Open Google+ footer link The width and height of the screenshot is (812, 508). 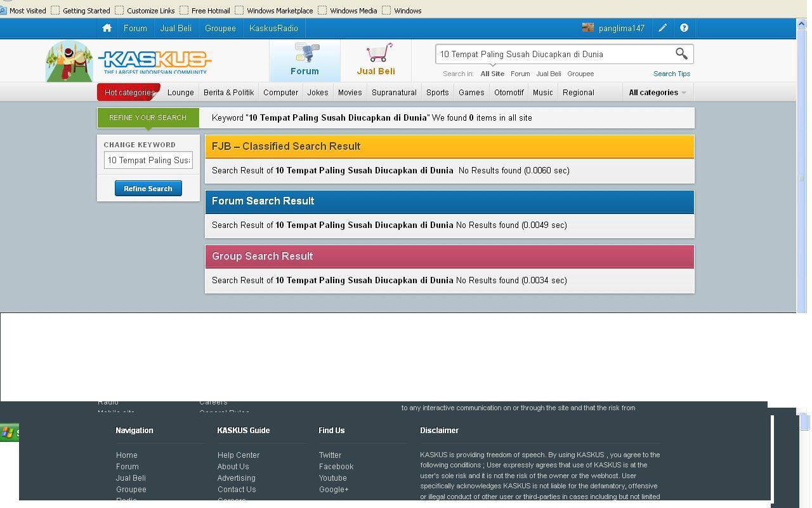click(334, 490)
